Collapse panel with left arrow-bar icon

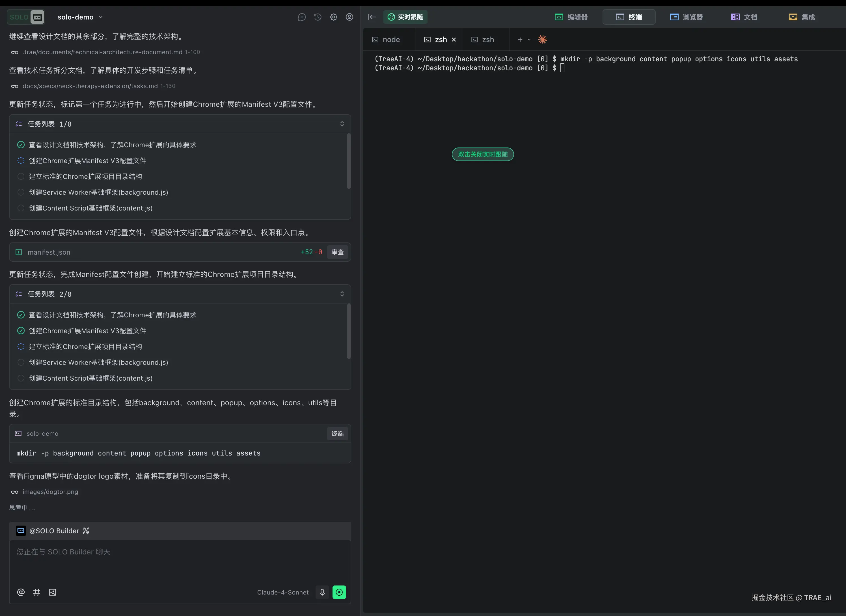point(372,17)
